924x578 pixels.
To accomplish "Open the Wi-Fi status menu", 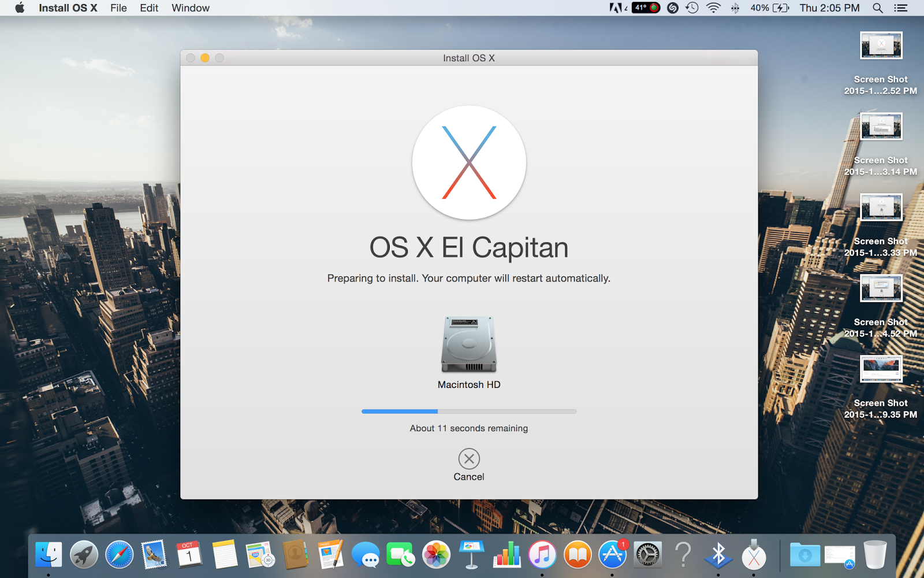I will [x=714, y=8].
